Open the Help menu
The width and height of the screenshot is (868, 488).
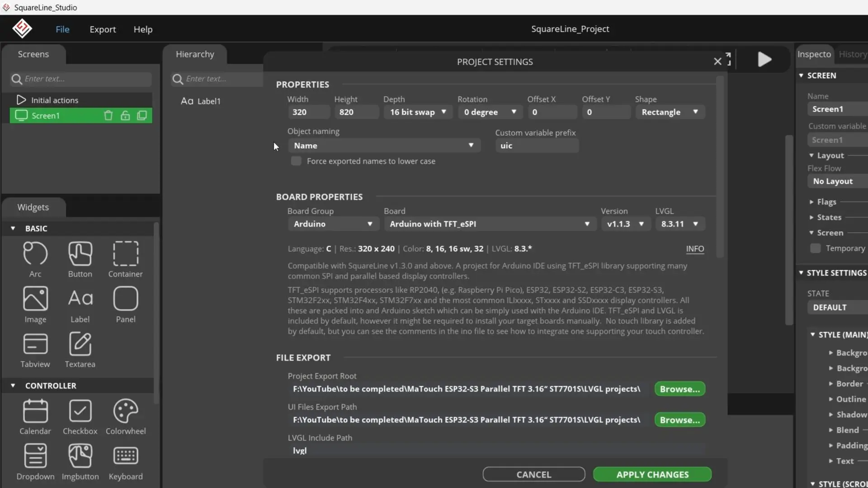click(143, 29)
